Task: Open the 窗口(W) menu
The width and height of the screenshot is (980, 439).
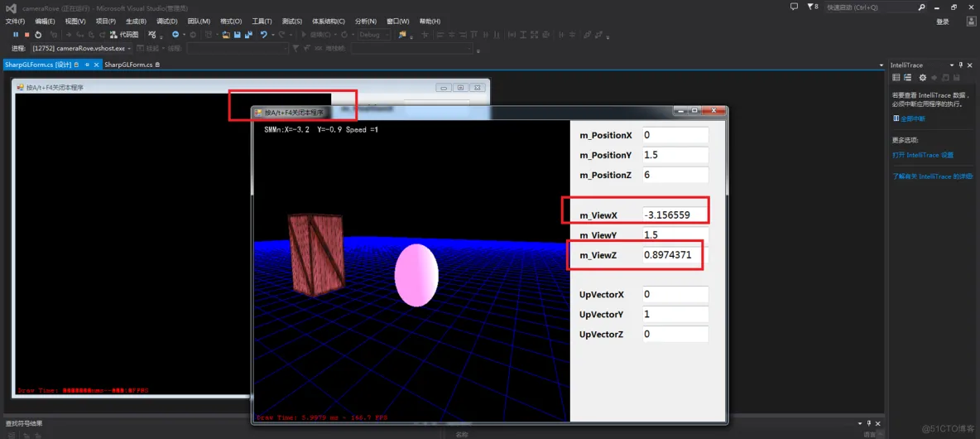Action: point(398,22)
